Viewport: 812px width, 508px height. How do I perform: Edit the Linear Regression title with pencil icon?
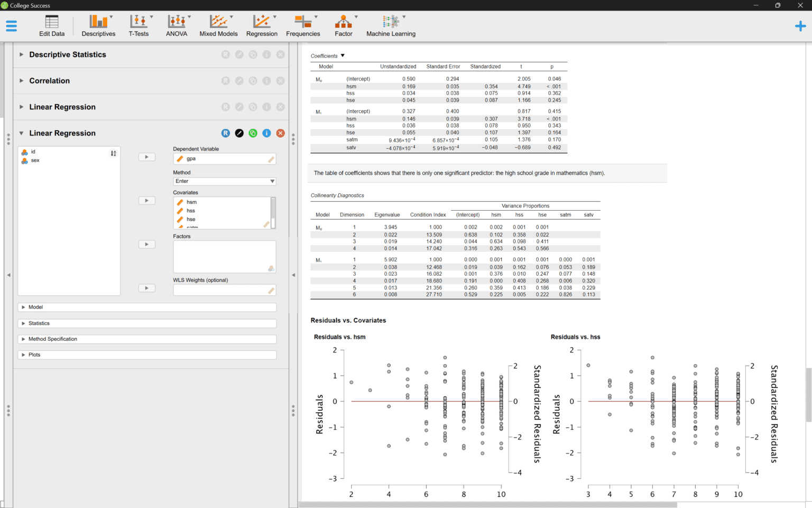pos(239,133)
